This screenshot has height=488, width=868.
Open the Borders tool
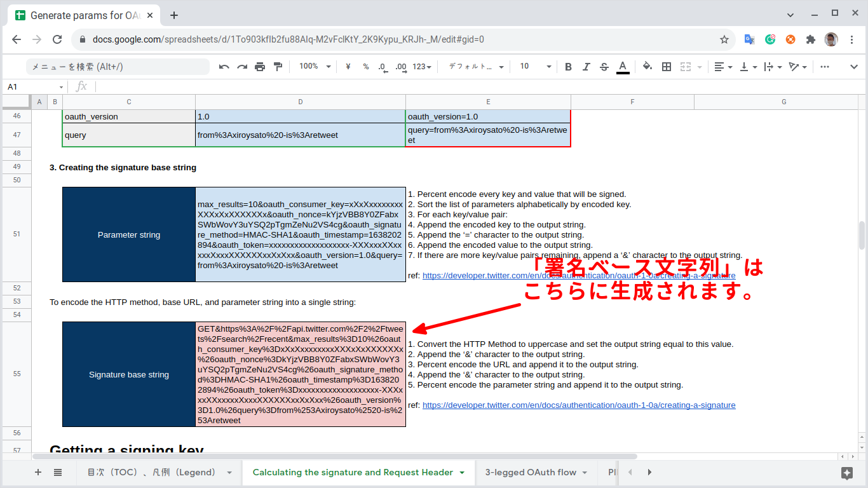coord(665,66)
